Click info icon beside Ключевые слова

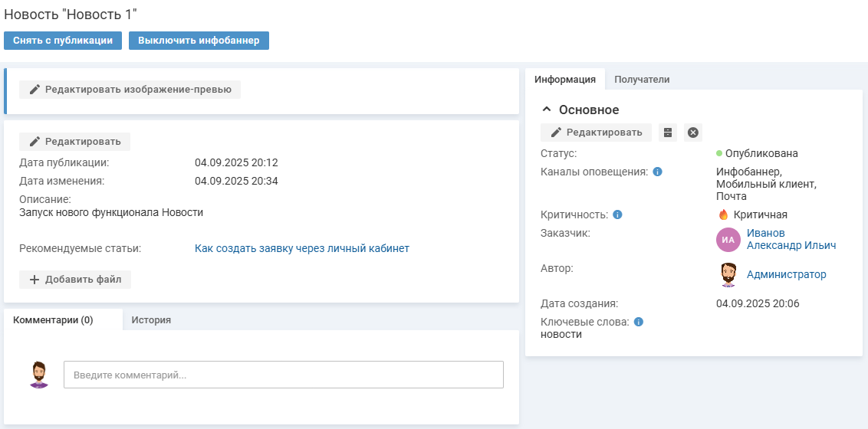639,322
